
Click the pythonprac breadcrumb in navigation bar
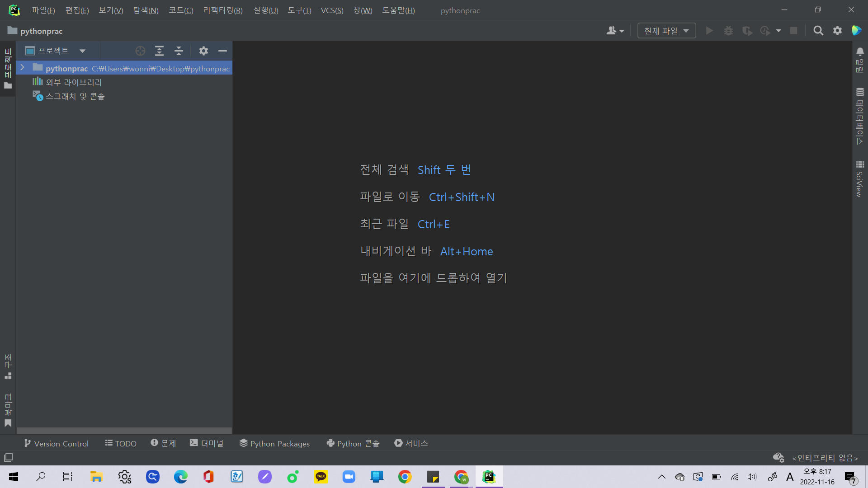point(35,31)
